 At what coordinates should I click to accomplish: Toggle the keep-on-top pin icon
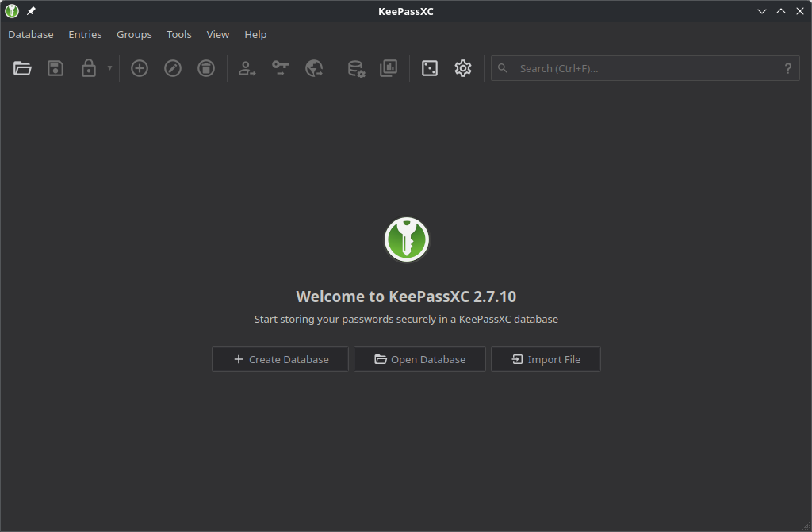(31, 11)
